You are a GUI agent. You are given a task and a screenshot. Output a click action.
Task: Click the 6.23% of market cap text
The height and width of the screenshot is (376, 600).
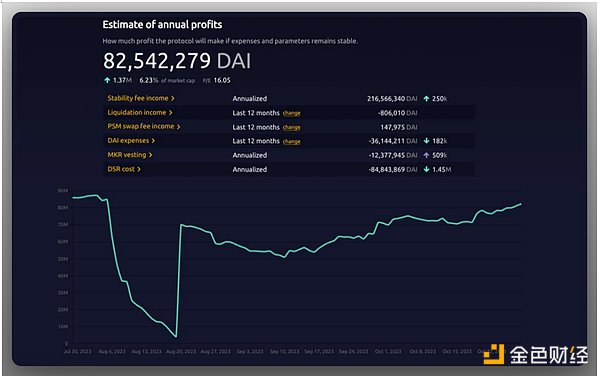(167, 80)
